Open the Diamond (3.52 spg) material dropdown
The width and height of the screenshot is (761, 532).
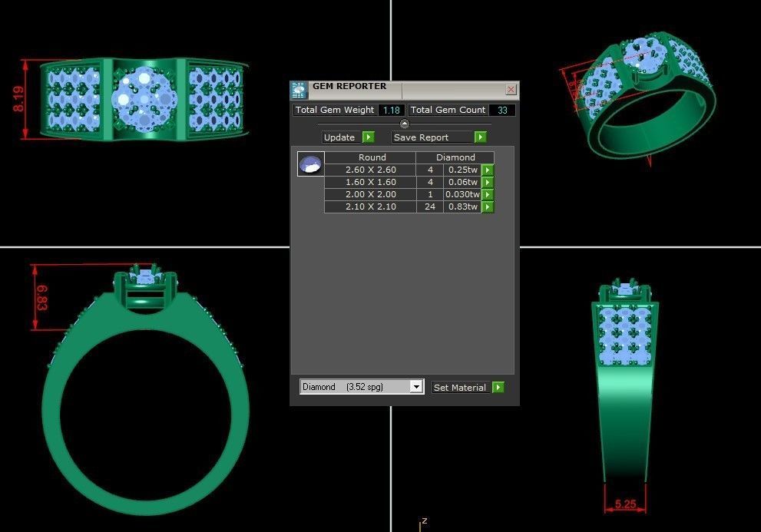[416, 387]
